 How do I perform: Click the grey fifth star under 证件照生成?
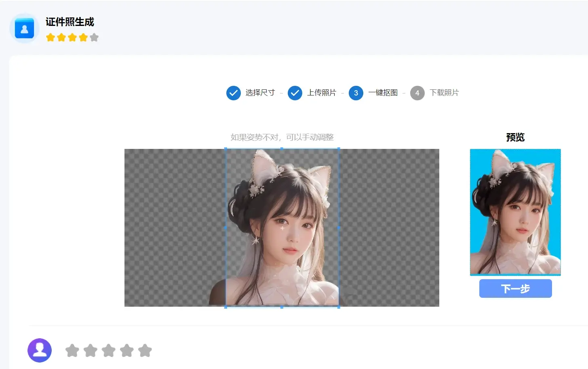(x=94, y=38)
